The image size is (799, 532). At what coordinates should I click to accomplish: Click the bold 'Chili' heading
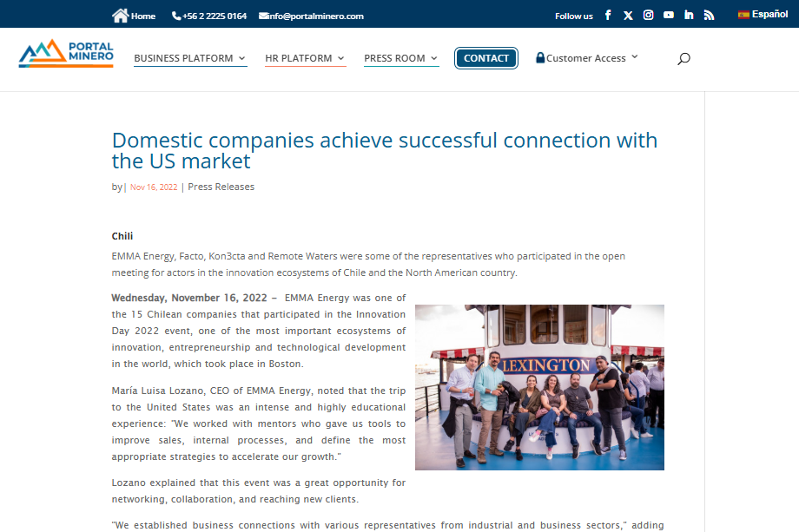pyautogui.click(x=122, y=236)
